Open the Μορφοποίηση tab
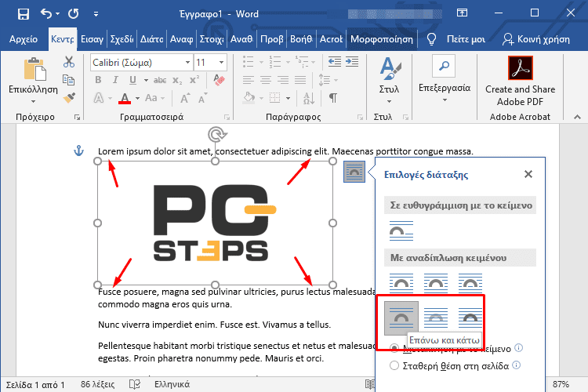The height and width of the screenshot is (392, 588). pos(381,39)
